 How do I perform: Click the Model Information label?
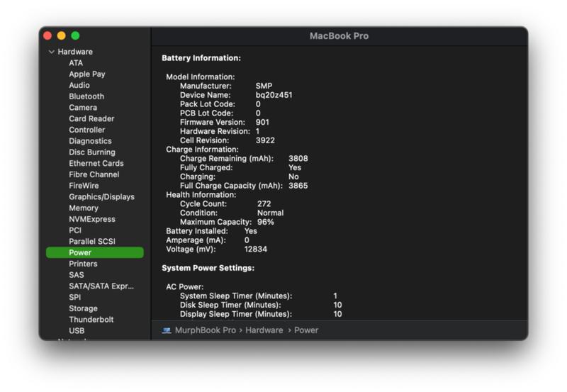[201, 77]
